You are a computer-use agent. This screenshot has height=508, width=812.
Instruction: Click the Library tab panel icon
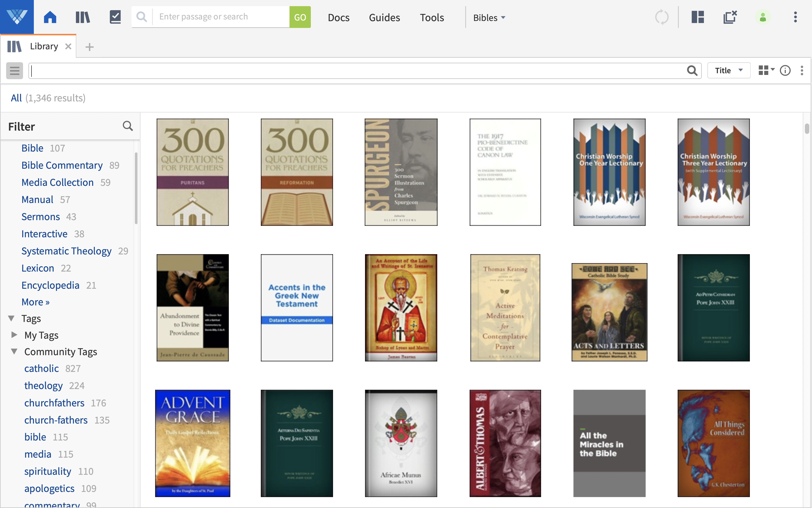[14, 46]
